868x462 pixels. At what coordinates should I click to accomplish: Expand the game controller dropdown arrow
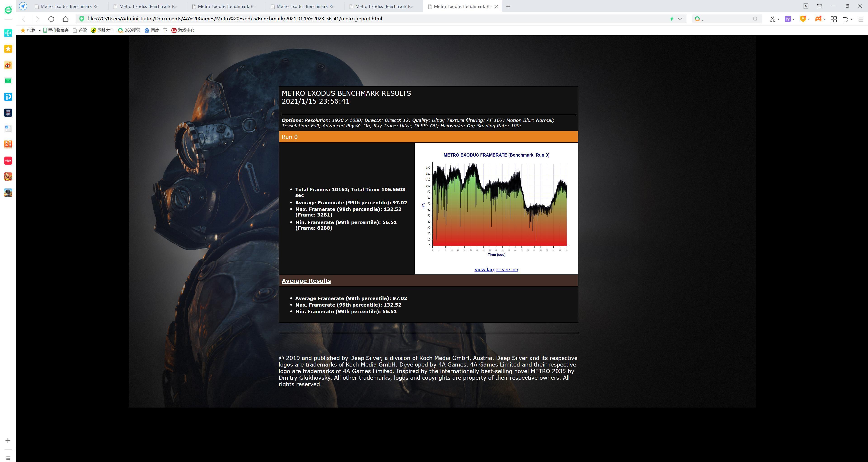(x=824, y=19)
